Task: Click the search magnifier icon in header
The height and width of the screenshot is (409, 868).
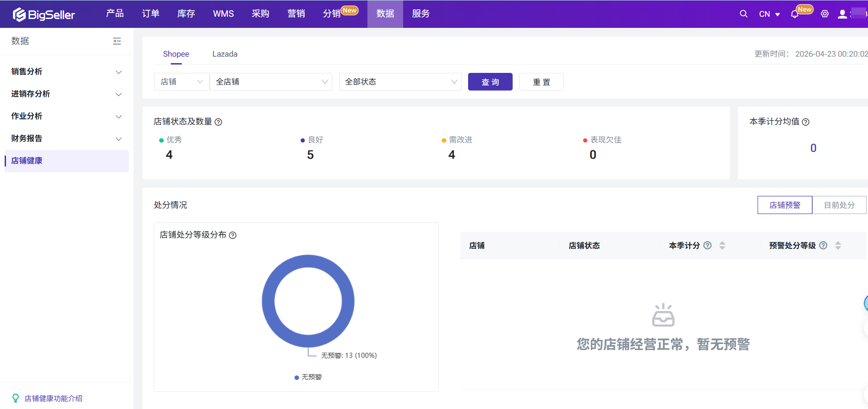Action: point(743,14)
